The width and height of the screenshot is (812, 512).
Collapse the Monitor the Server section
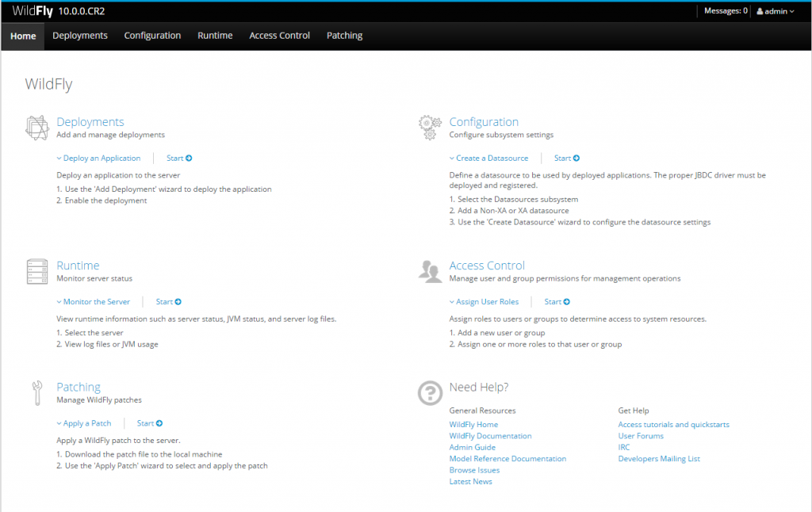coord(94,302)
